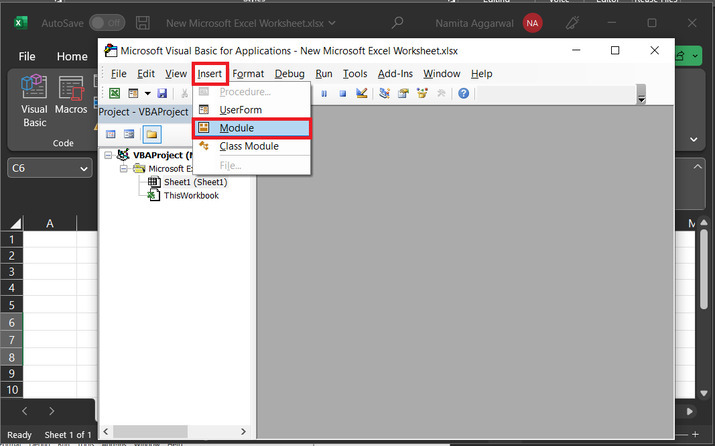Collapse Microsoft Excel Objects folder node
The height and width of the screenshot is (446, 715).
click(124, 169)
